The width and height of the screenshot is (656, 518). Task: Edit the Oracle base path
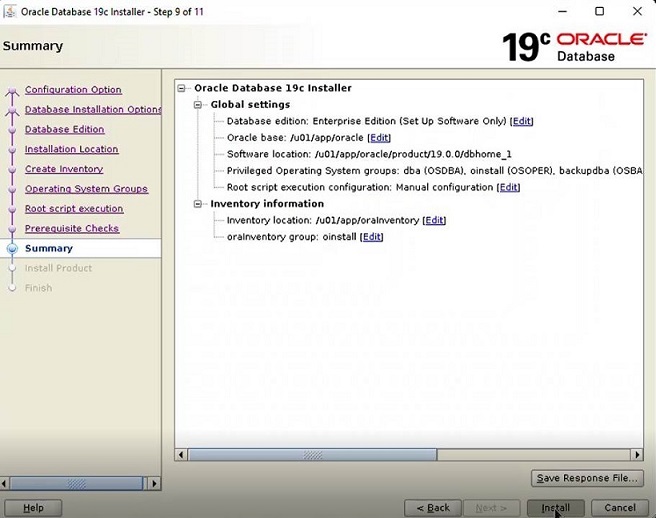click(379, 138)
